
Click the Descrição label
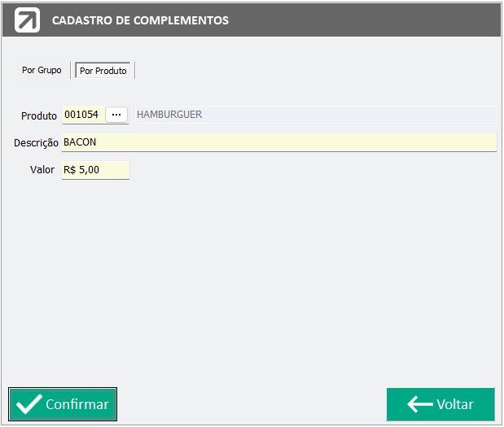36,142
